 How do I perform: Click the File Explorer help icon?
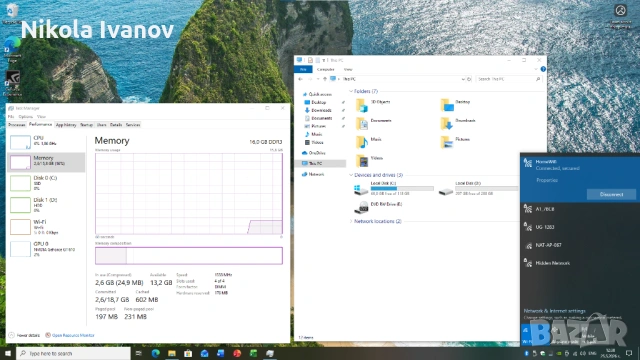coord(543,69)
